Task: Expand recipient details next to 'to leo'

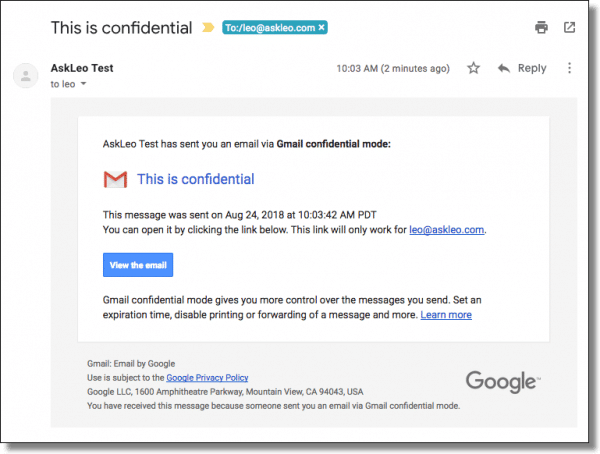Action: [x=83, y=84]
